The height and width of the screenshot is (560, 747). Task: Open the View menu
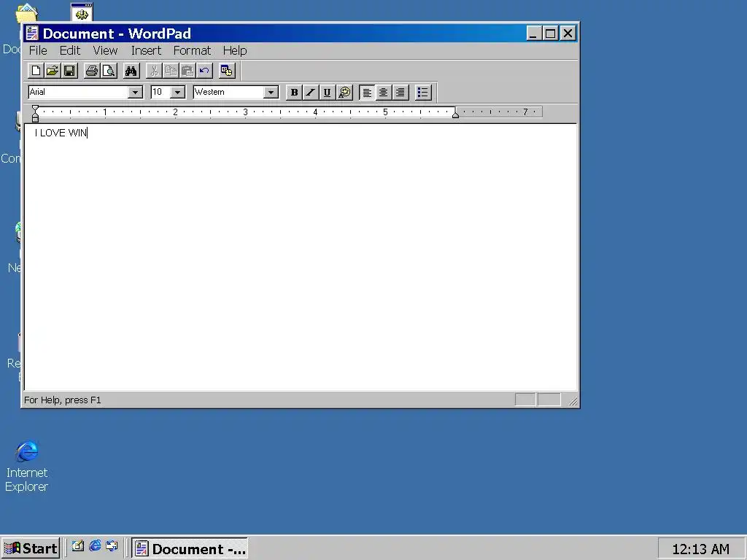(105, 50)
